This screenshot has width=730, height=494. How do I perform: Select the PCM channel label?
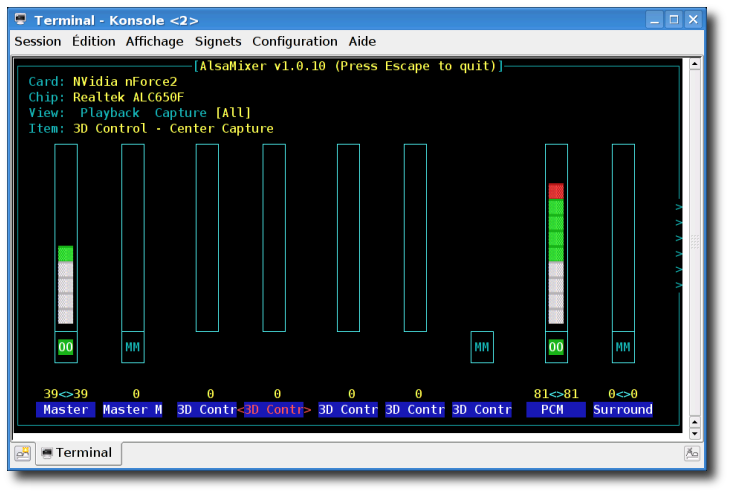[556, 410]
